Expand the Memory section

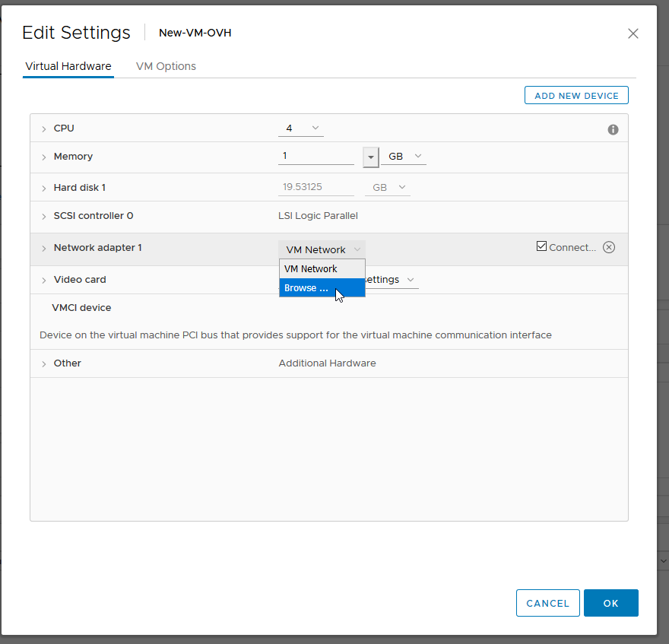tap(44, 157)
